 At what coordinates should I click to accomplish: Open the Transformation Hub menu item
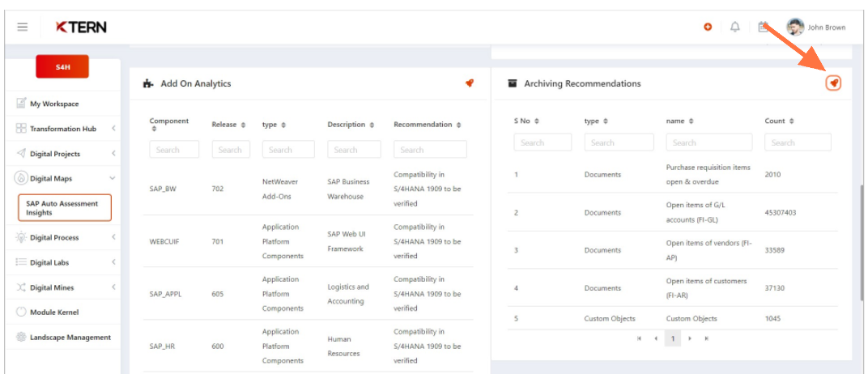pyautogui.click(x=62, y=129)
